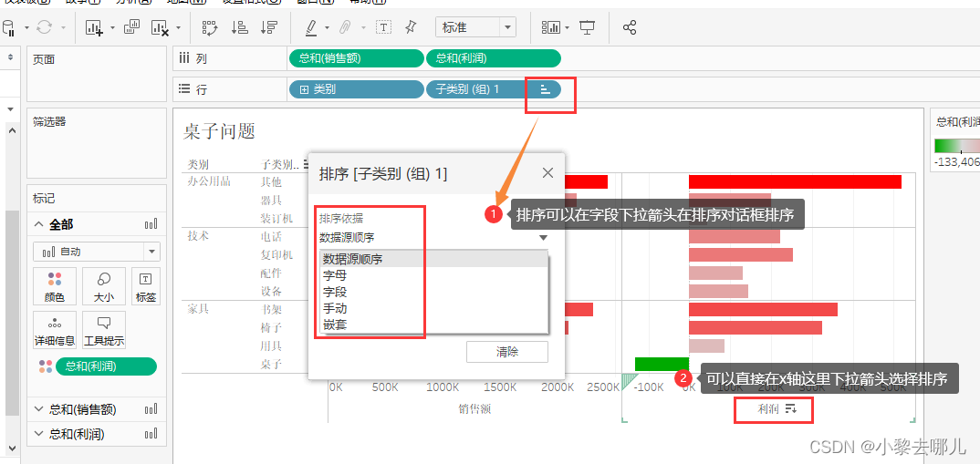
Task: Click sort icon next to 子类别 header
Action: pyautogui.click(x=307, y=164)
